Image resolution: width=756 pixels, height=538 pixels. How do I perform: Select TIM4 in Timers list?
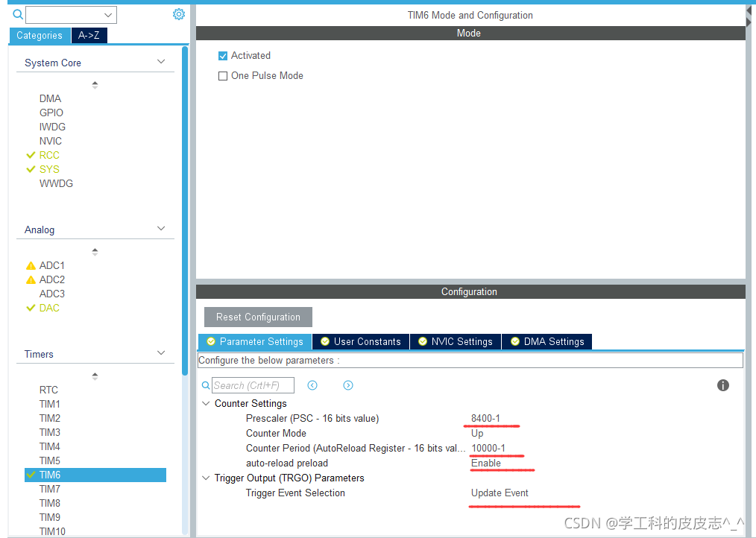coord(50,446)
